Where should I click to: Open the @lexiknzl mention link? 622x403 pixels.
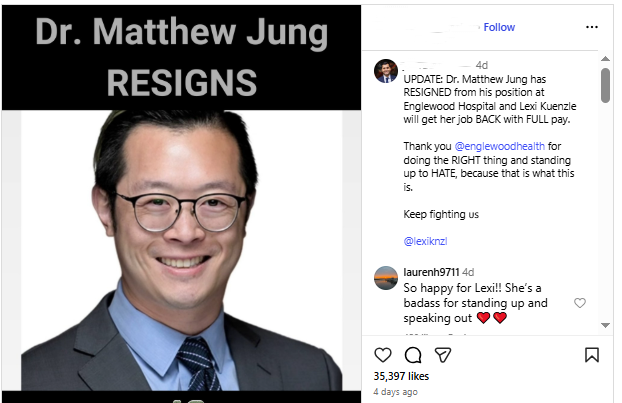pyautogui.click(x=425, y=241)
